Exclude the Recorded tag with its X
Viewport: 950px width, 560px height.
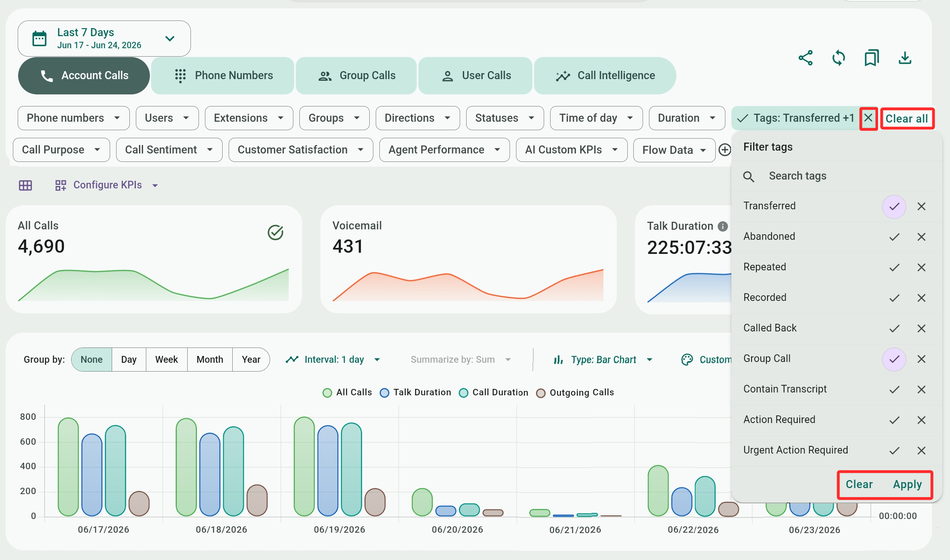click(x=921, y=298)
